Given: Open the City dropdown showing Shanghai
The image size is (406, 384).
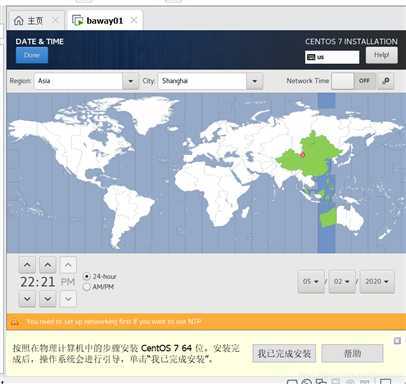Looking at the screenshot, I should click(x=210, y=81).
